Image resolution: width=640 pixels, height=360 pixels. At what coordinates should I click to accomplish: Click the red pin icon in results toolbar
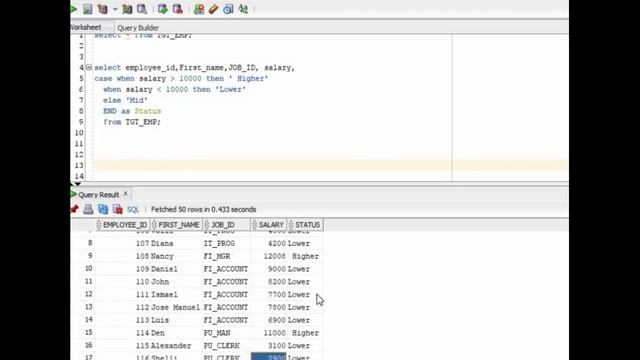(74, 209)
